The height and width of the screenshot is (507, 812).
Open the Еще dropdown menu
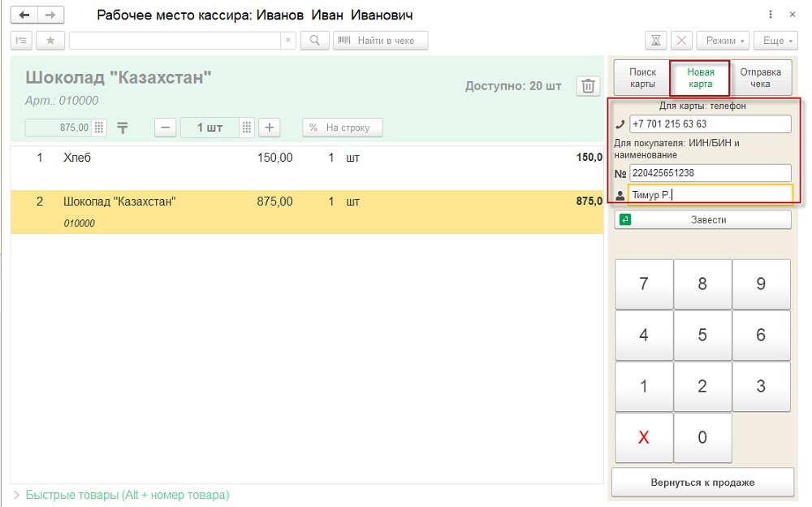tap(775, 41)
